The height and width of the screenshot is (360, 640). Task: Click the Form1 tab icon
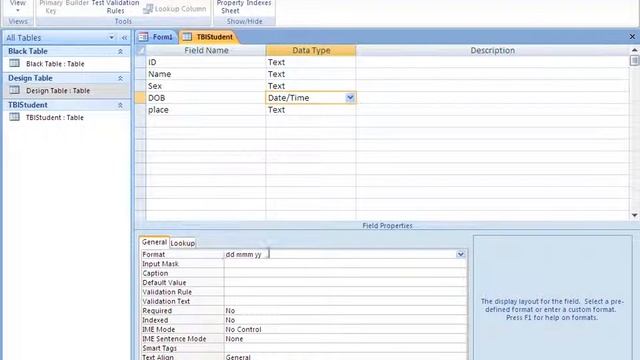143,37
